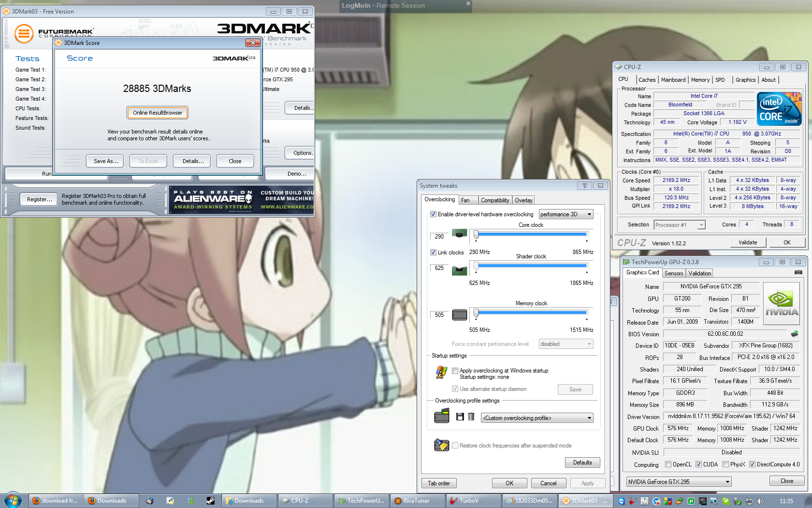Click the network icon in system tray
Screen dimensions: 812x508
[749, 501]
